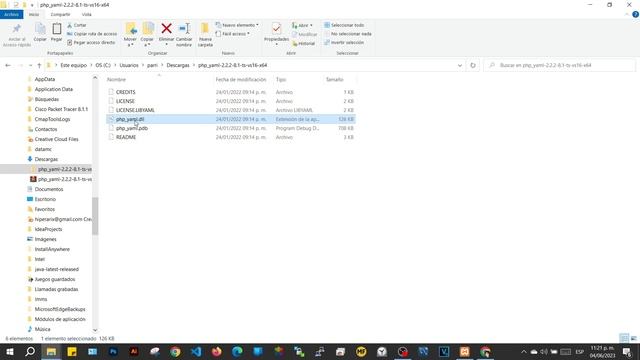Click the Nueva carpeta icon
The width and height of the screenshot is (640, 360).
[x=205, y=29]
